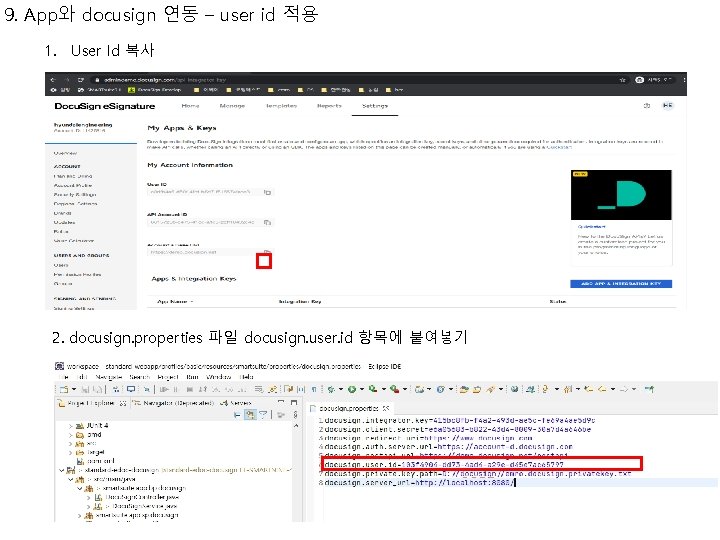Bookmark page with the star icon
Image resolution: width=720 pixels, height=540 pixels.
(x=623, y=79)
